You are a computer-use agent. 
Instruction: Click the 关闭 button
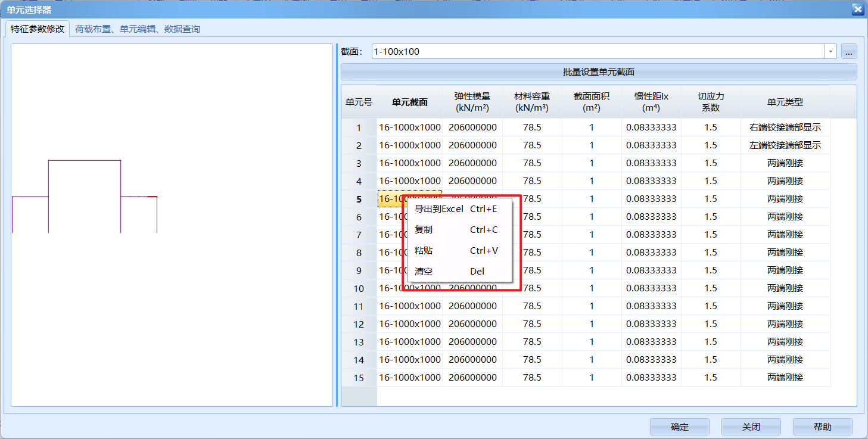751,426
